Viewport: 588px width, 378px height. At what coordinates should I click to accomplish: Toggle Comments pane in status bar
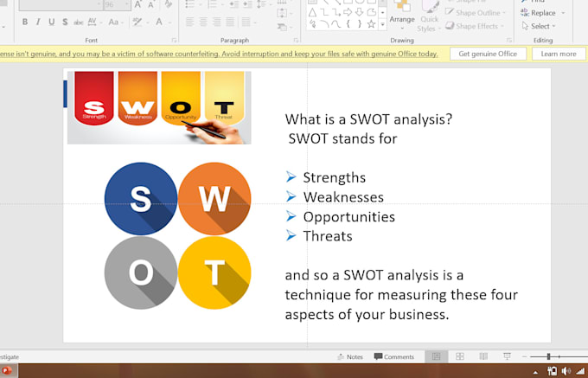click(394, 357)
